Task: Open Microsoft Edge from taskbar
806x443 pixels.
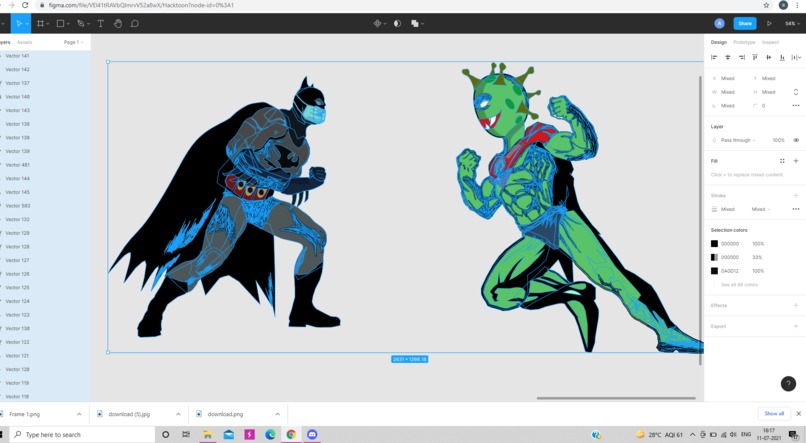Action: [270, 435]
